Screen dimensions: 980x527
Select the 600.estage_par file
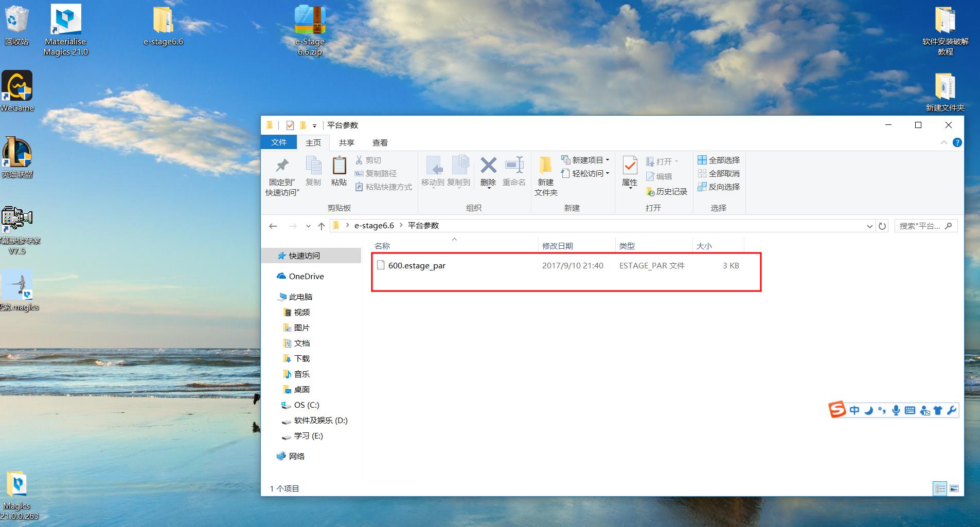[417, 266]
